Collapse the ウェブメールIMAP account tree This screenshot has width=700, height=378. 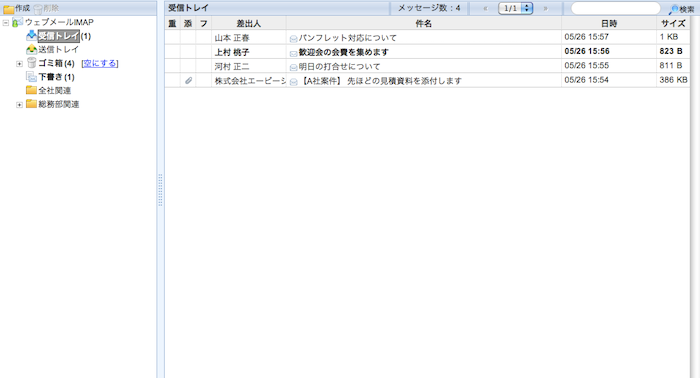coord(6,22)
